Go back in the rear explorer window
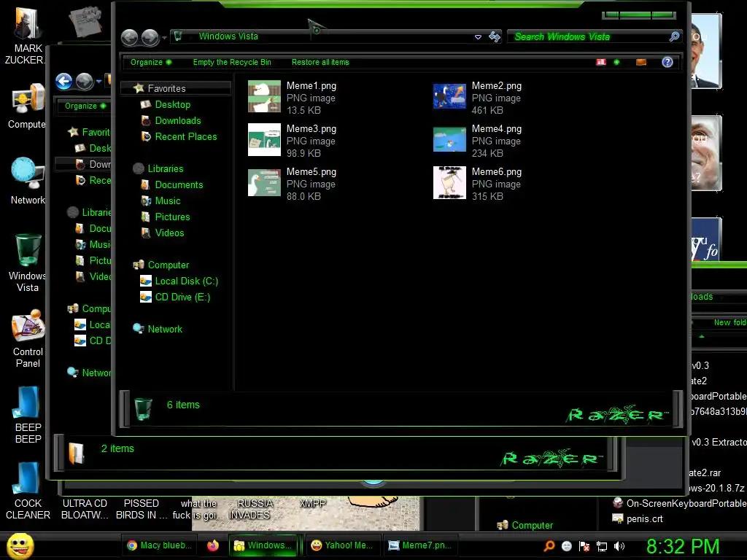Image resolution: width=747 pixels, height=560 pixels. click(x=64, y=82)
